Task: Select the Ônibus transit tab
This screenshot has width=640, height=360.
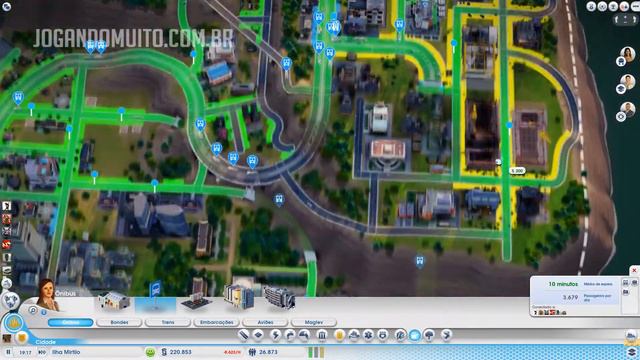Action: click(x=71, y=322)
